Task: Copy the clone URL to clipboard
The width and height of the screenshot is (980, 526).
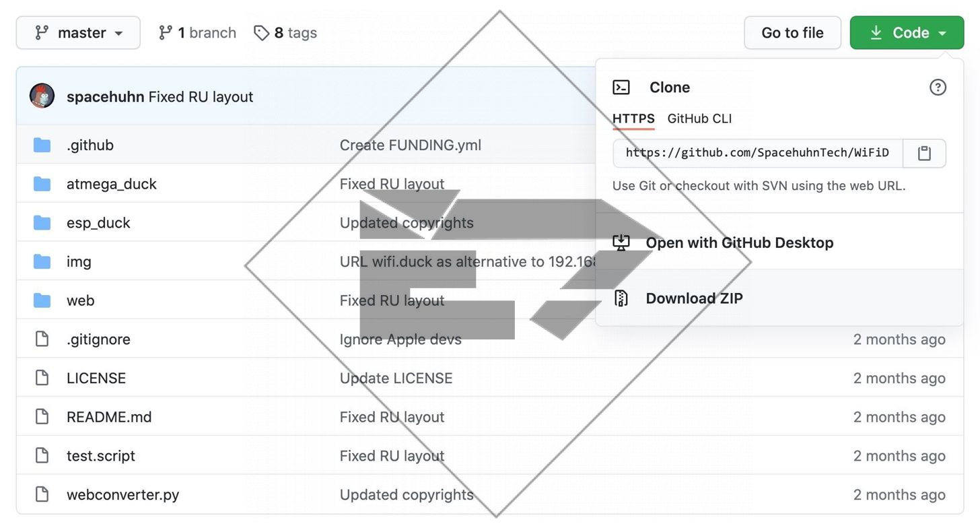Action: (924, 154)
